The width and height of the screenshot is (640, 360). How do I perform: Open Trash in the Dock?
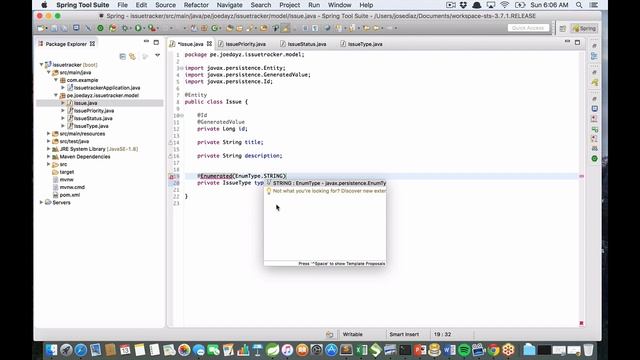tap(588, 350)
